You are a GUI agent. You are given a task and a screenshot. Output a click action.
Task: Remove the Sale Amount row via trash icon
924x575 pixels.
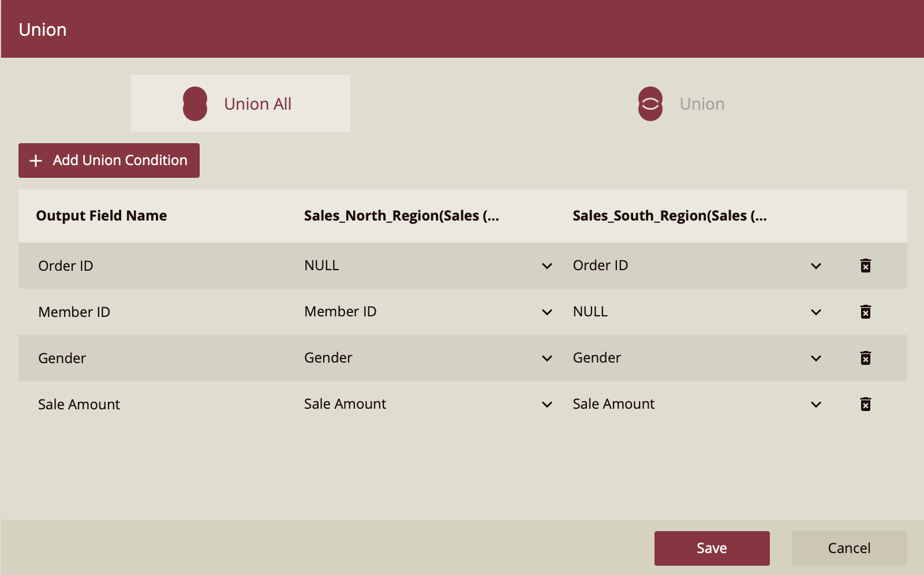(x=865, y=404)
